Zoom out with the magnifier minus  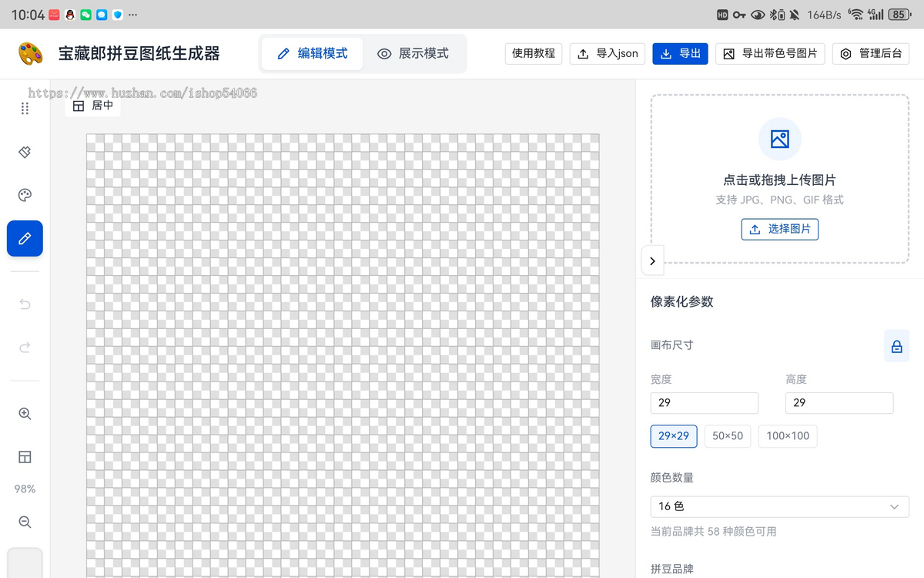[x=25, y=523]
